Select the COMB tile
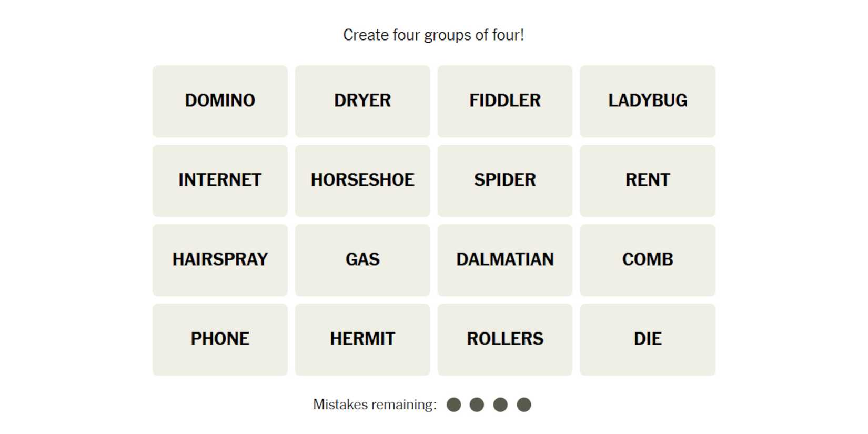868x434 pixels. click(x=648, y=260)
